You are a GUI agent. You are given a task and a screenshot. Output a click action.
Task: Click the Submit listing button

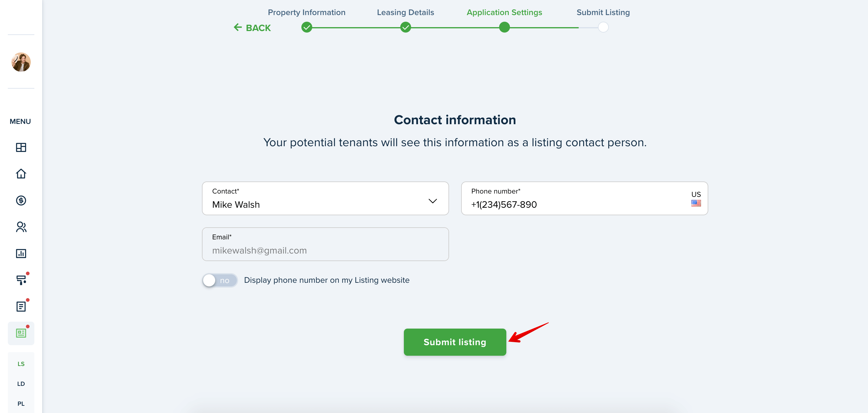pyautogui.click(x=455, y=342)
